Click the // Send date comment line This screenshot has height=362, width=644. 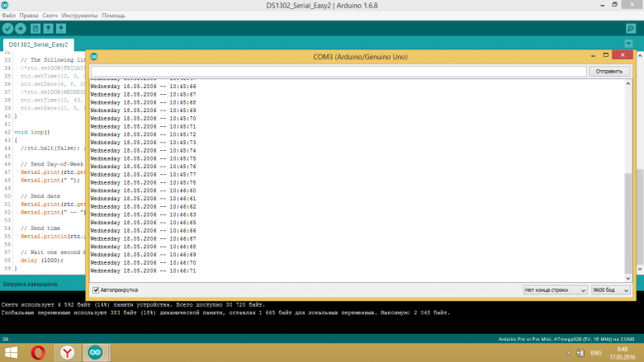pos(40,196)
